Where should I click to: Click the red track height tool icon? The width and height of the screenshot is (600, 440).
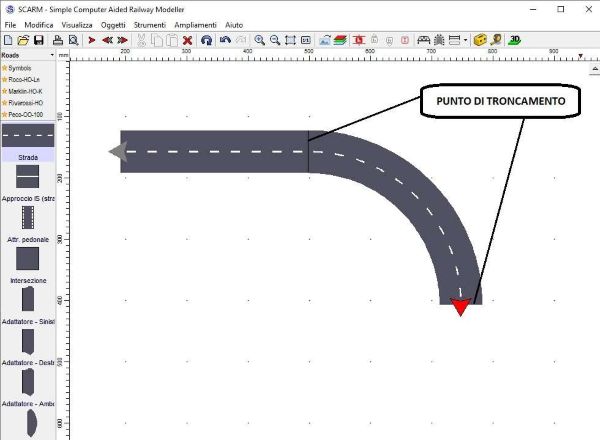(x=359, y=40)
